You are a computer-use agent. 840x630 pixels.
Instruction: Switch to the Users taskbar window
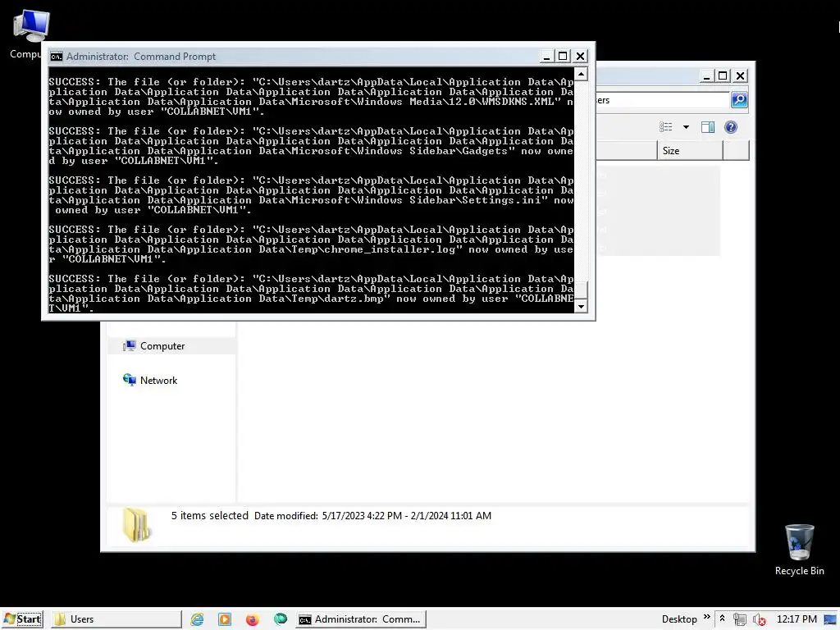[116, 619]
